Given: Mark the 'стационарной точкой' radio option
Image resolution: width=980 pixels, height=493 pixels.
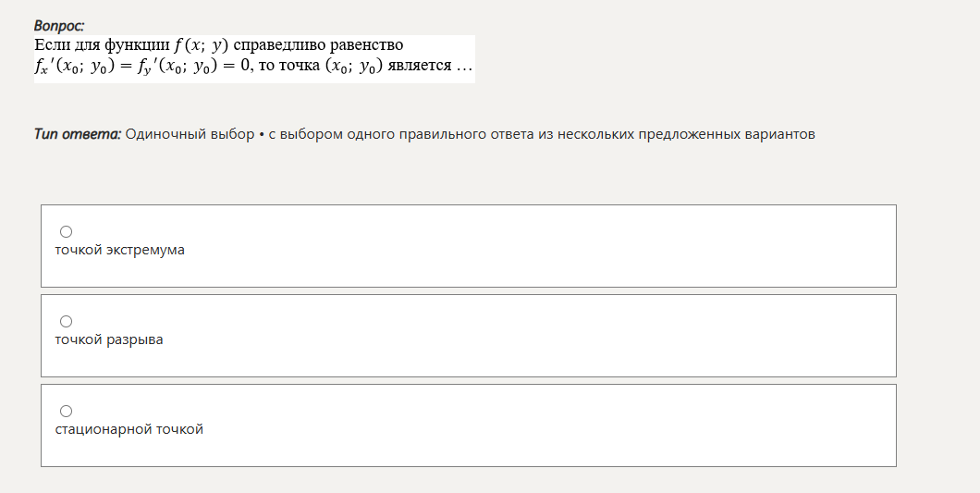Looking at the screenshot, I should point(66,411).
